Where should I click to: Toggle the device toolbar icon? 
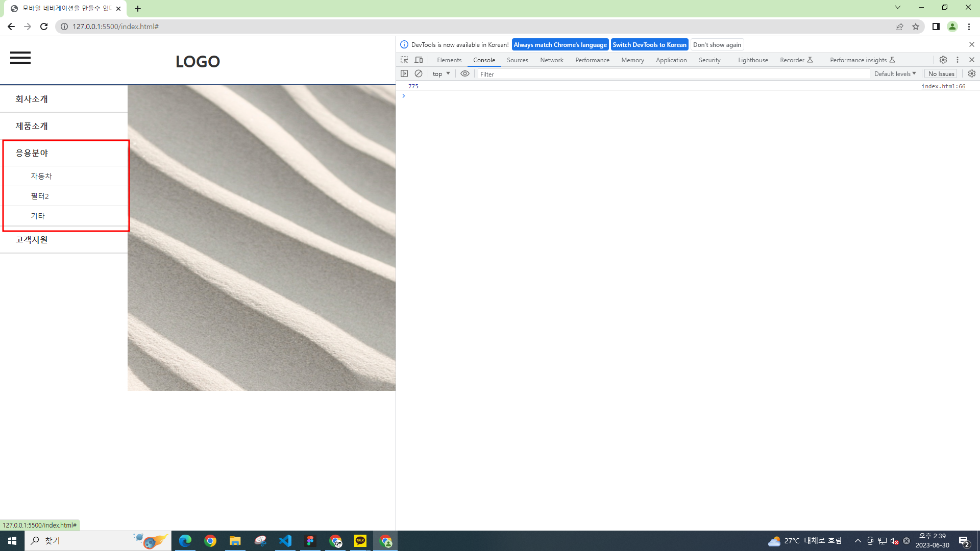tap(419, 60)
